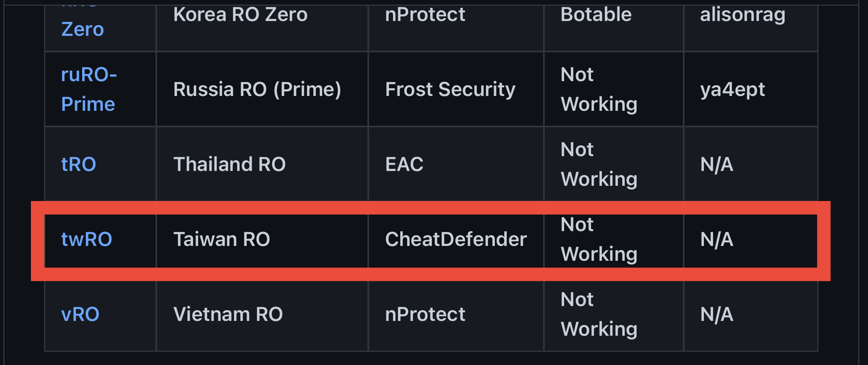Open the vRO Vietnam server link

click(x=80, y=314)
